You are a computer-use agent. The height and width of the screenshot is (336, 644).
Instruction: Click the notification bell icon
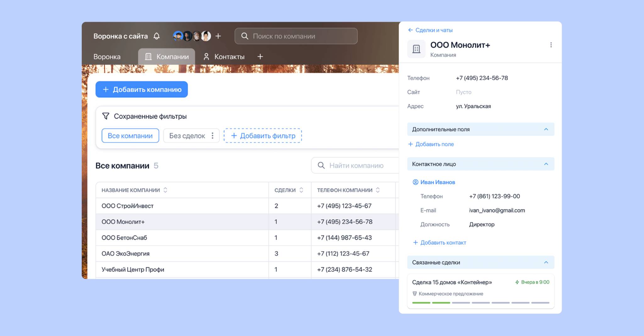pos(157,36)
